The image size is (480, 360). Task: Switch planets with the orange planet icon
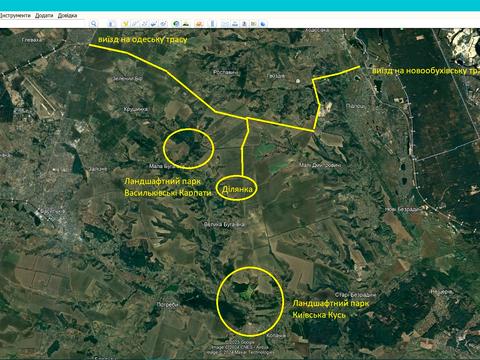click(x=199, y=23)
